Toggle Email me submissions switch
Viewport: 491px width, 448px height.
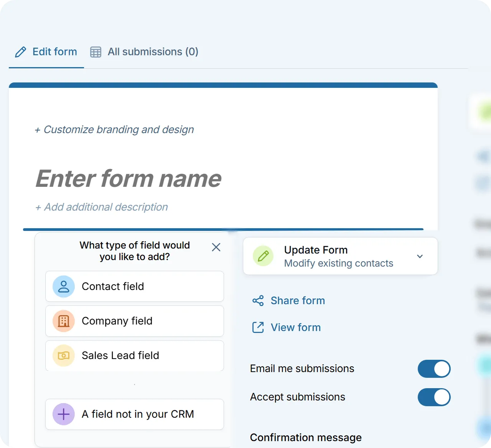pos(434,369)
